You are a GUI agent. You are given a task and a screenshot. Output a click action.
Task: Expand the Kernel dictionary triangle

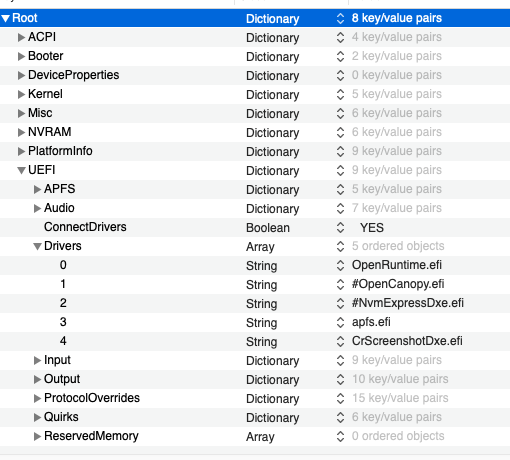click(x=21, y=94)
